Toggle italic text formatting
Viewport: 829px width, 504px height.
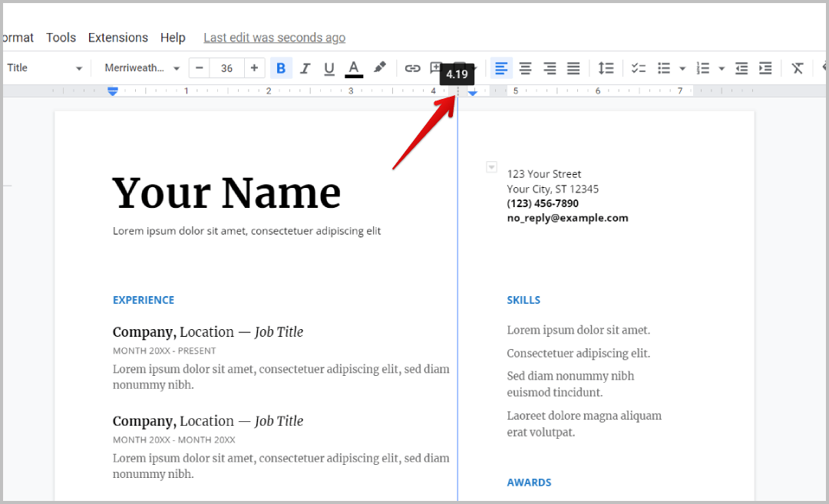(x=305, y=68)
